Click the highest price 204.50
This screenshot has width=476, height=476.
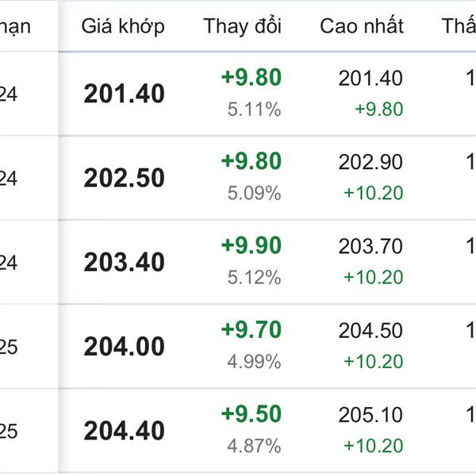(x=370, y=331)
